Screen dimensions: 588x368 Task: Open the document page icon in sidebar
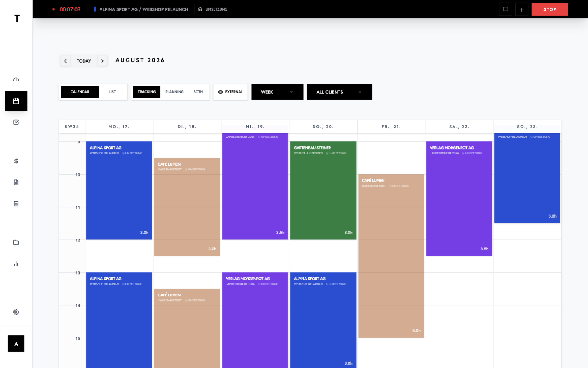point(16,182)
